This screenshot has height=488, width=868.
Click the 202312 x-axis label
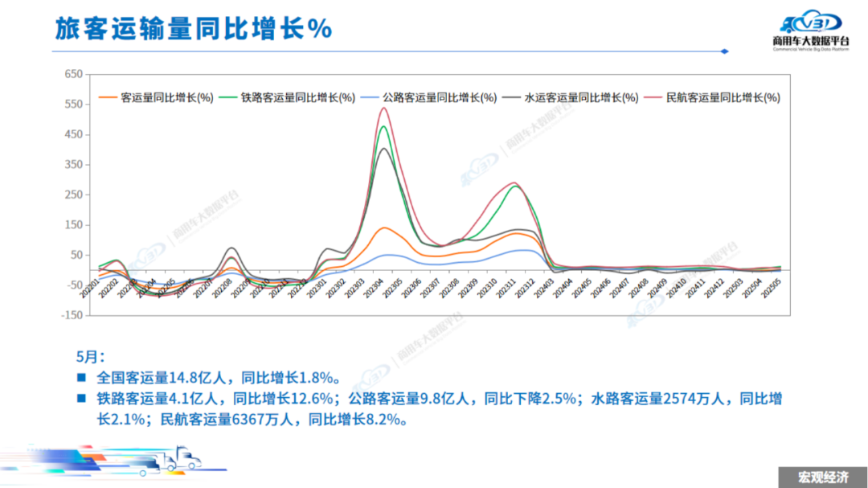(x=526, y=288)
